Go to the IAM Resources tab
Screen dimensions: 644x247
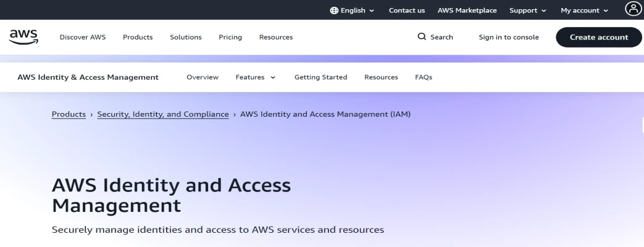381,77
